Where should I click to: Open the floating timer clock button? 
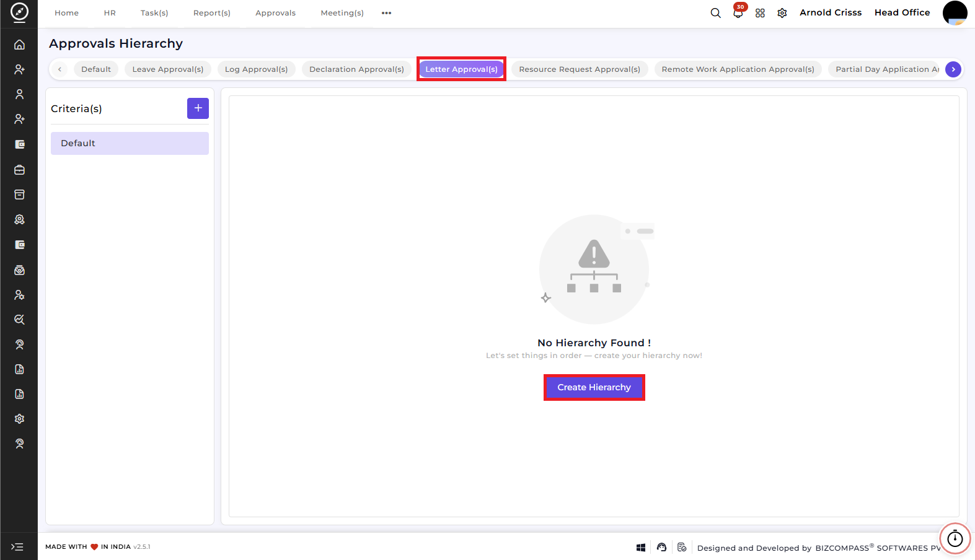pos(955,538)
